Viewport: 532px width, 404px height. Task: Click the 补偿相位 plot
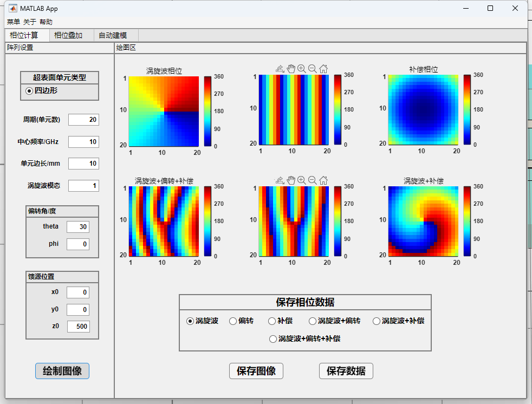coord(424,110)
